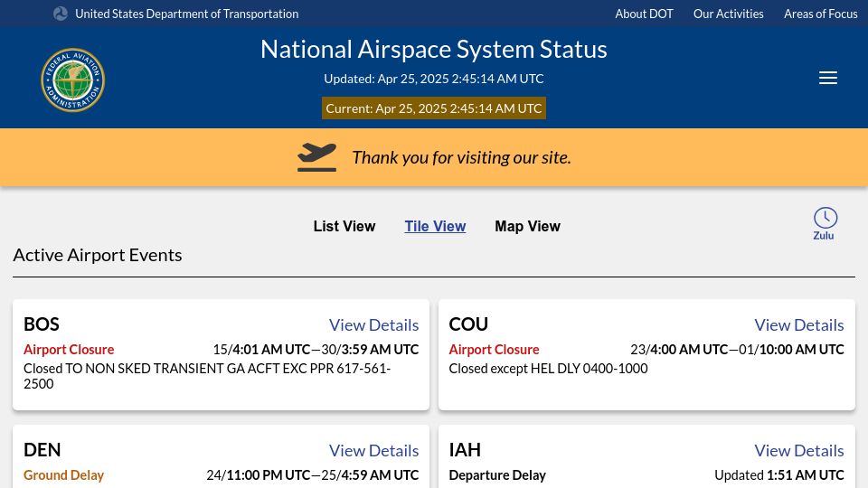Click United States Department of Transportation link

click(x=186, y=14)
